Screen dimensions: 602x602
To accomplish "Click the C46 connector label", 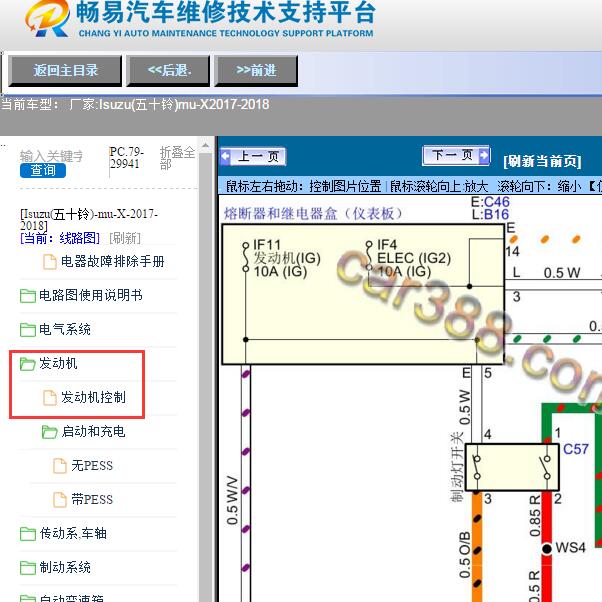I will coord(497,202).
